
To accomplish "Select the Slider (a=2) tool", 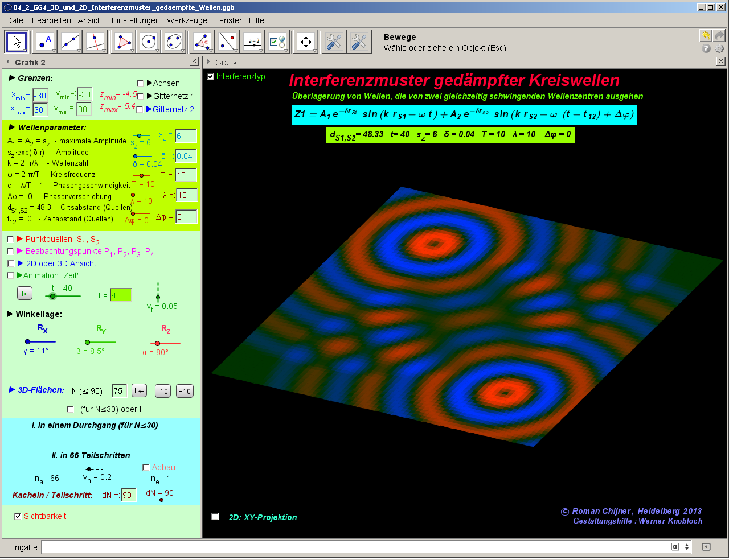I will [x=253, y=42].
